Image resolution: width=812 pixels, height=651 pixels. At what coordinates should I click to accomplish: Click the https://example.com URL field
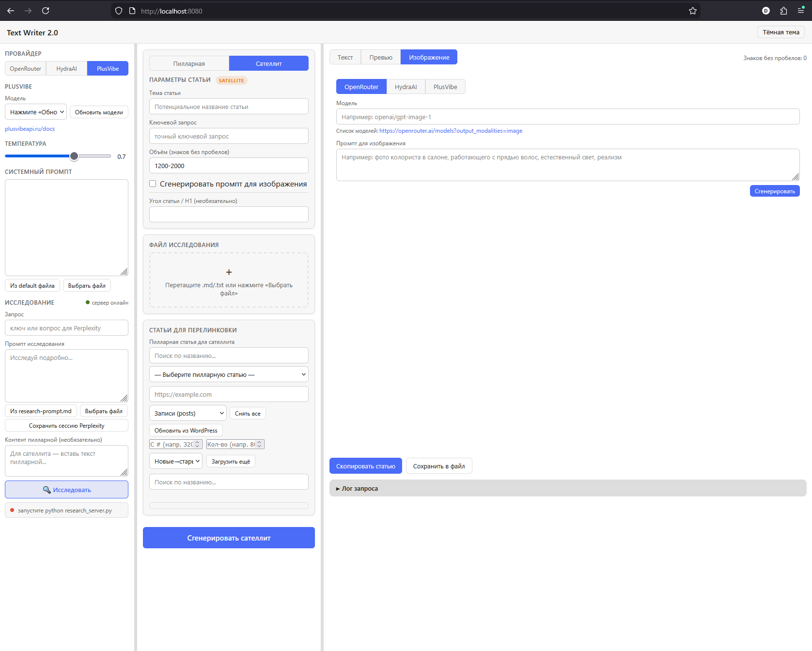pyautogui.click(x=229, y=394)
